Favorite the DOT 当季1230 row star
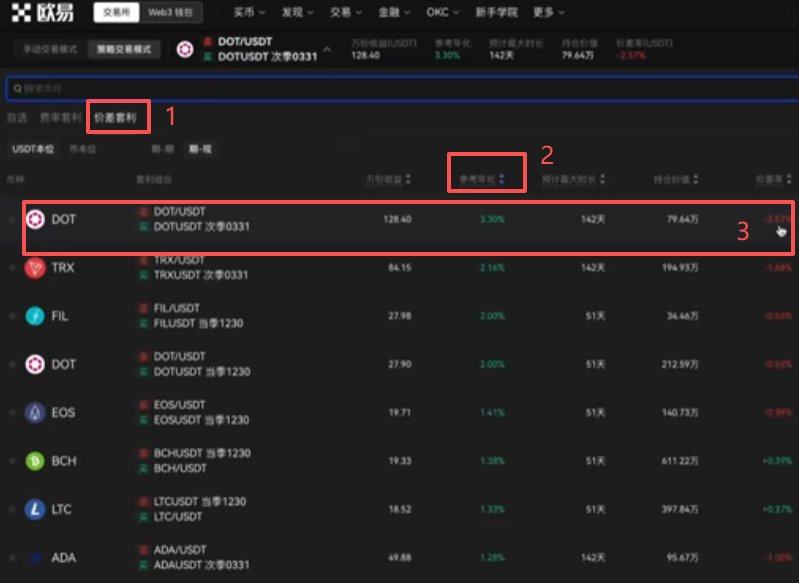 tap(12, 364)
